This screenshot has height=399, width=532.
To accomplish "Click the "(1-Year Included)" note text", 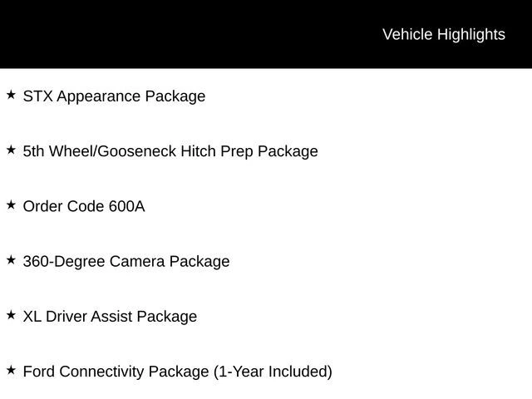I will point(273,372).
